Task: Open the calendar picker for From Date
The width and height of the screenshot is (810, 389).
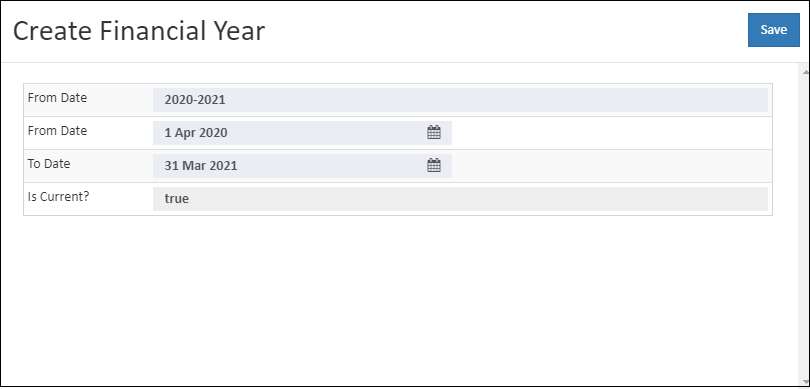Action: (x=434, y=133)
